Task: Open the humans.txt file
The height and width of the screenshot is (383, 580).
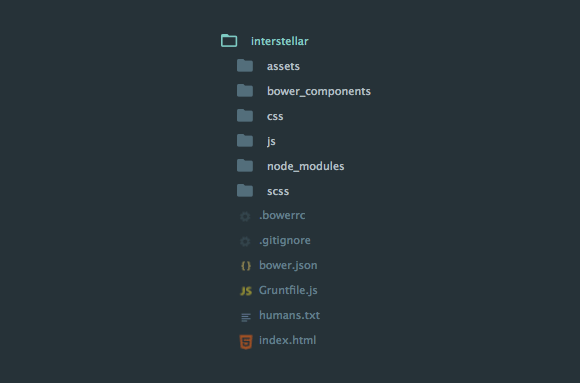Action: [x=289, y=315]
